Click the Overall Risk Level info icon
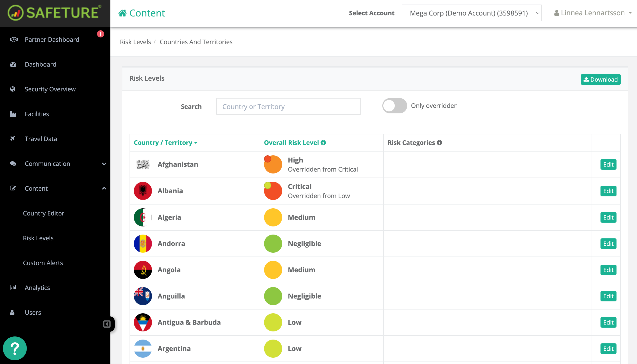This screenshot has width=637, height=364. (323, 143)
